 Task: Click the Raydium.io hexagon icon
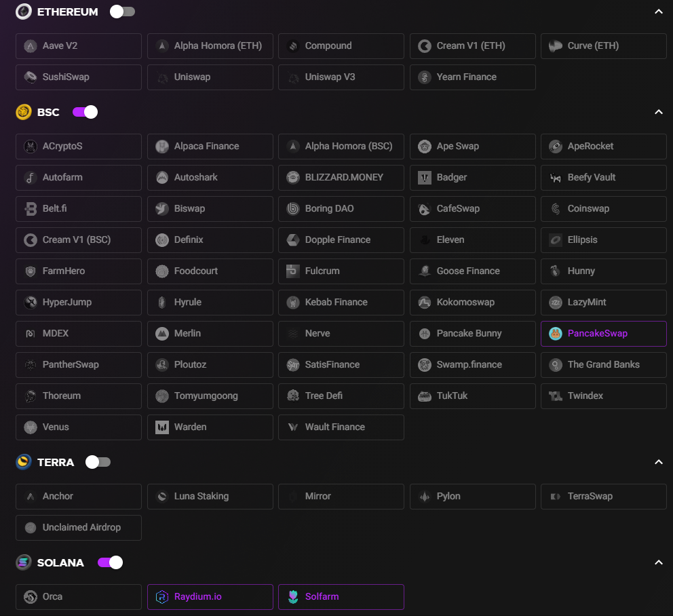coord(162,597)
